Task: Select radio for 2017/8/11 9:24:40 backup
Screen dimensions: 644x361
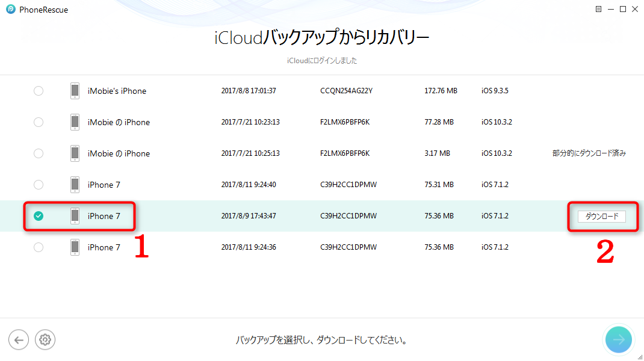Action: pyautogui.click(x=39, y=184)
